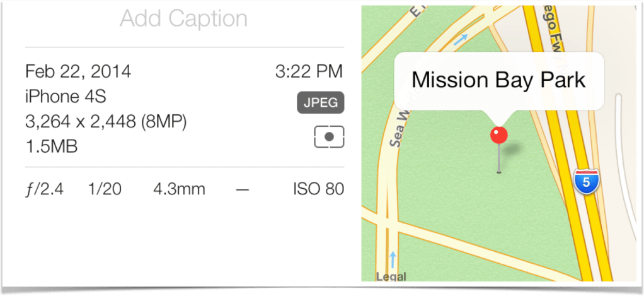
Task: Click the 4.3mm focal length value
Action: point(179,189)
